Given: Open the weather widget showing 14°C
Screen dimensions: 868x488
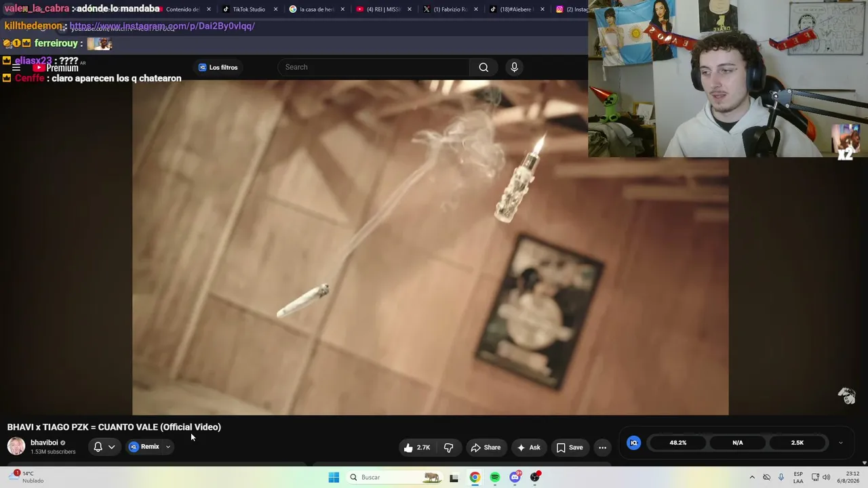Looking at the screenshot, I should click(x=27, y=477).
